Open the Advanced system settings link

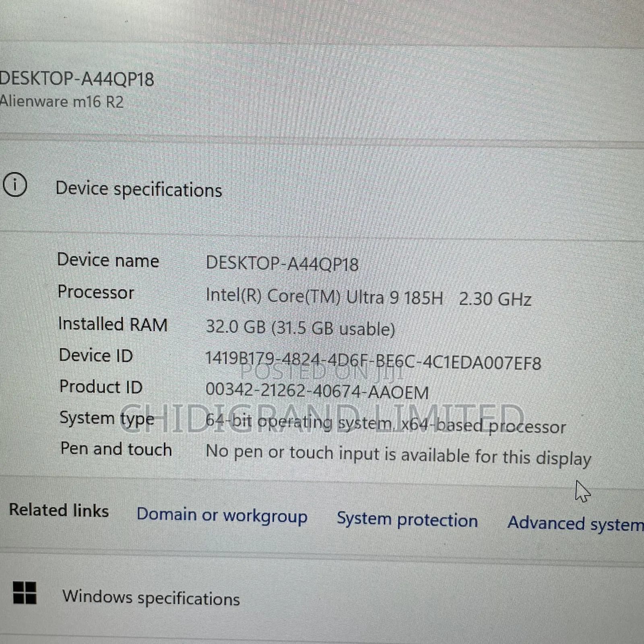click(x=576, y=523)
